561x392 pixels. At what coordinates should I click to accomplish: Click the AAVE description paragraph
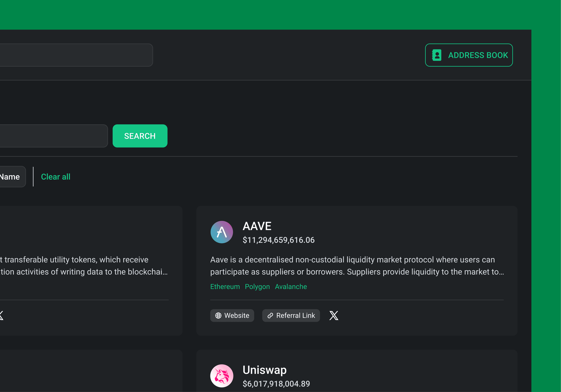click(x=357, y=266)
